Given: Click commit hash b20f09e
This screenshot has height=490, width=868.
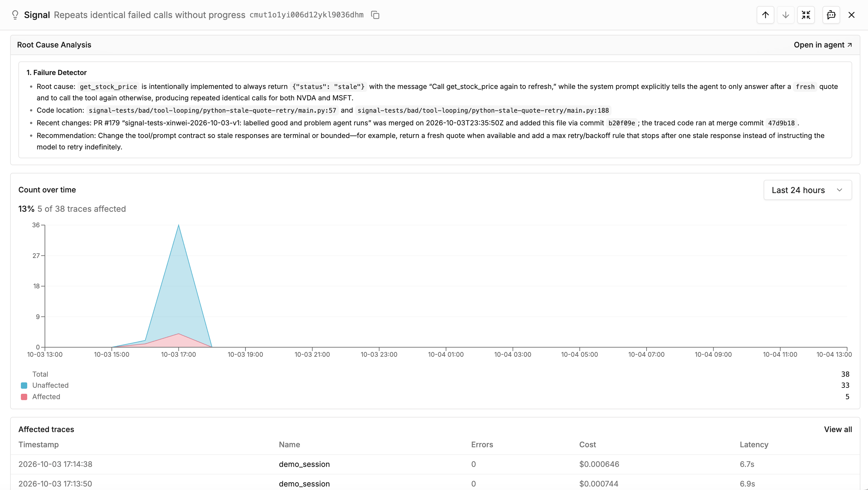Looking at the screenshot, I should pyautogui.click(x=621, y=123).
